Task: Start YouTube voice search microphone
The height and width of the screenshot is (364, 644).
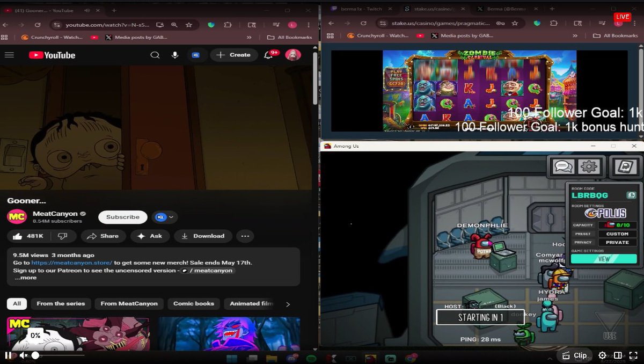Action: (175, 55)
